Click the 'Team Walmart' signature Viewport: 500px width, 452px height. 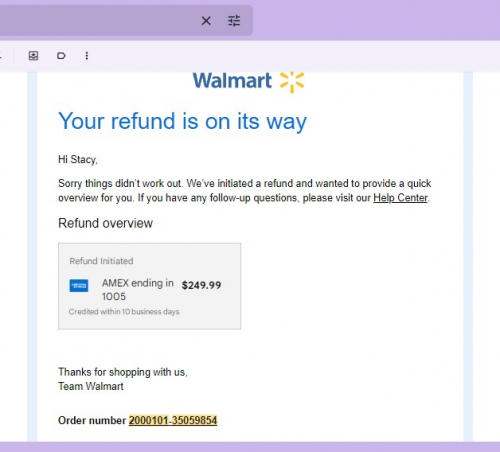91,386
